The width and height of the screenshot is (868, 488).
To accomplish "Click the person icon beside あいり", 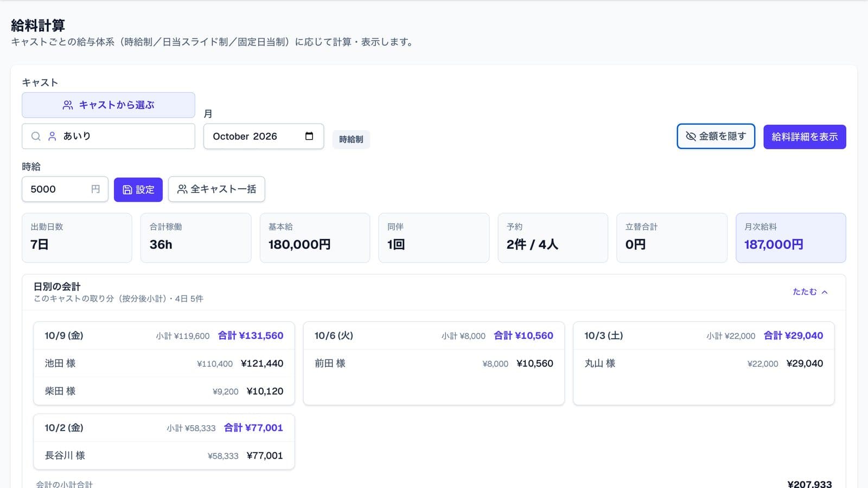I will (52, 136).
